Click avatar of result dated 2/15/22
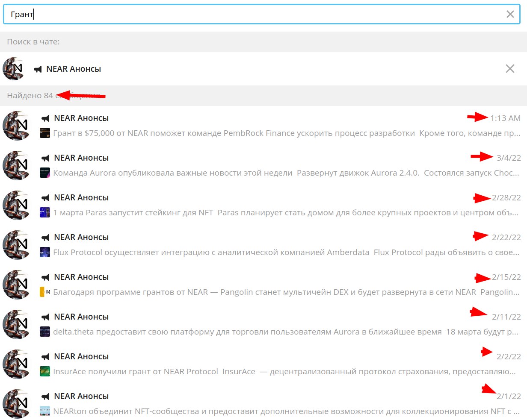This screenshot has height=420, width=527. [x=17, y=285]
